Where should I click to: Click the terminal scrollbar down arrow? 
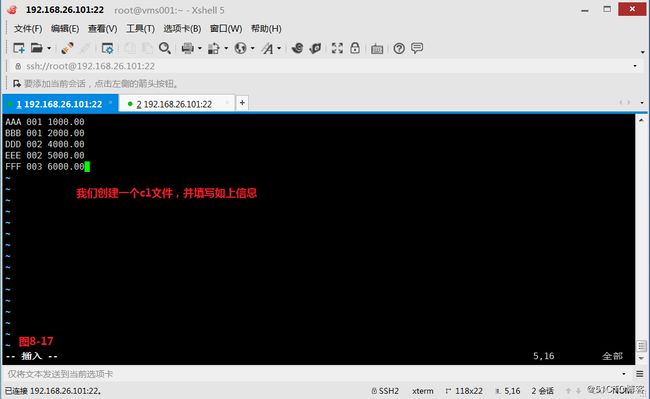[x=641, y=358]
